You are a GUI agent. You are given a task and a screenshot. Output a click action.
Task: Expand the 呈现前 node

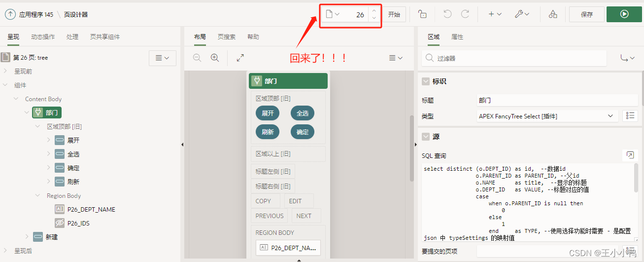[5, 72]
